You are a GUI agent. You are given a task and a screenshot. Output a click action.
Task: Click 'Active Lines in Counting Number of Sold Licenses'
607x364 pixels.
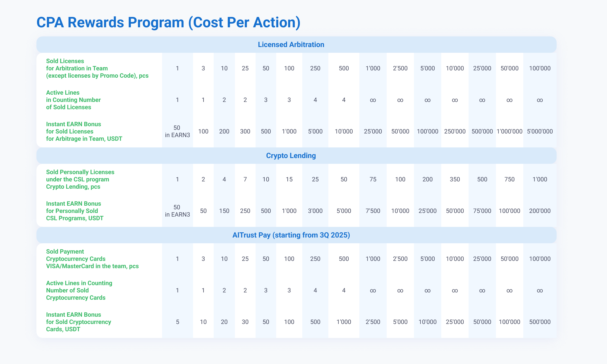pos(73,100)
